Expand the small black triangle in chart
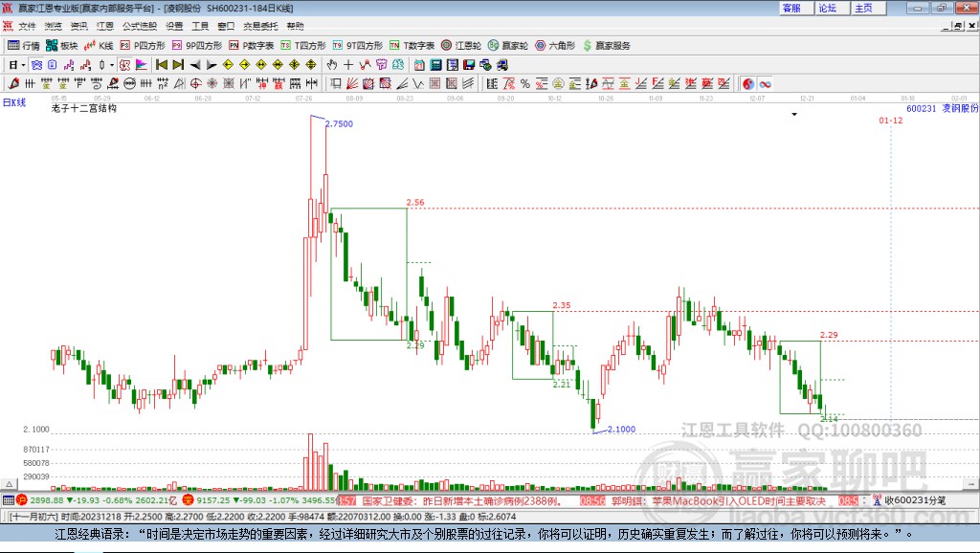The height and width of the screenshot is (553, 980). tap(794, 115)
